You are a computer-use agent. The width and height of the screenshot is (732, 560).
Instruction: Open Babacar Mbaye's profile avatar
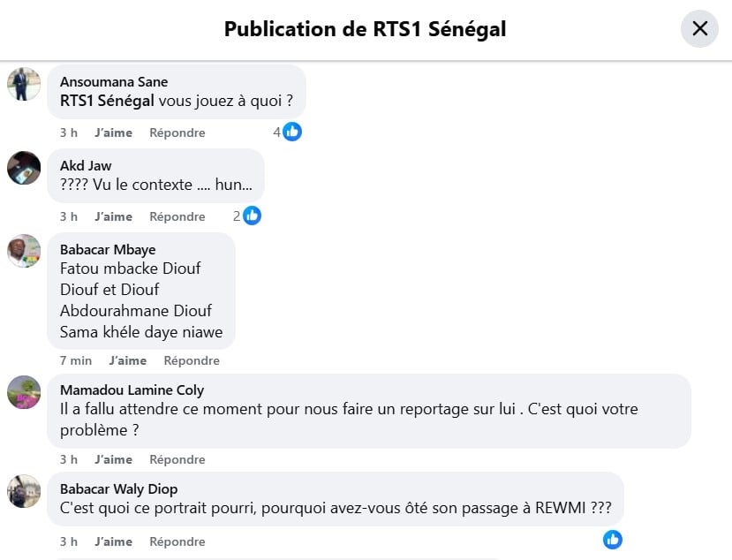[x=24, y=251]
